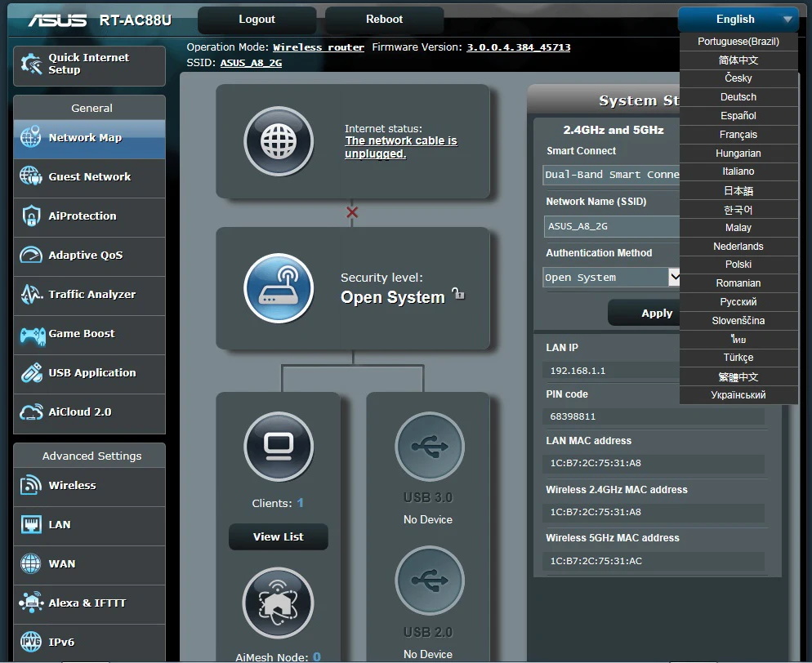Select Український language
The width and height of the screenshot is (812, 663).
pos(738,395)
